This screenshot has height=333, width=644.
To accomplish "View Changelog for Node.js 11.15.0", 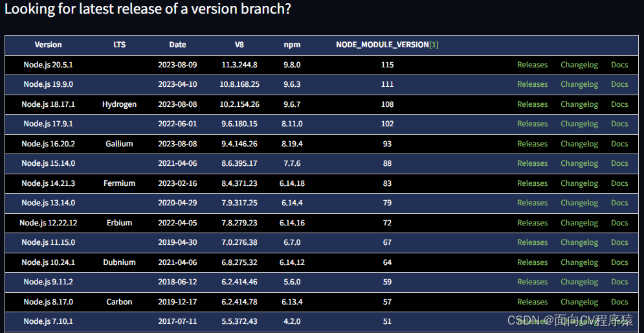I will [x=579, y=242].
